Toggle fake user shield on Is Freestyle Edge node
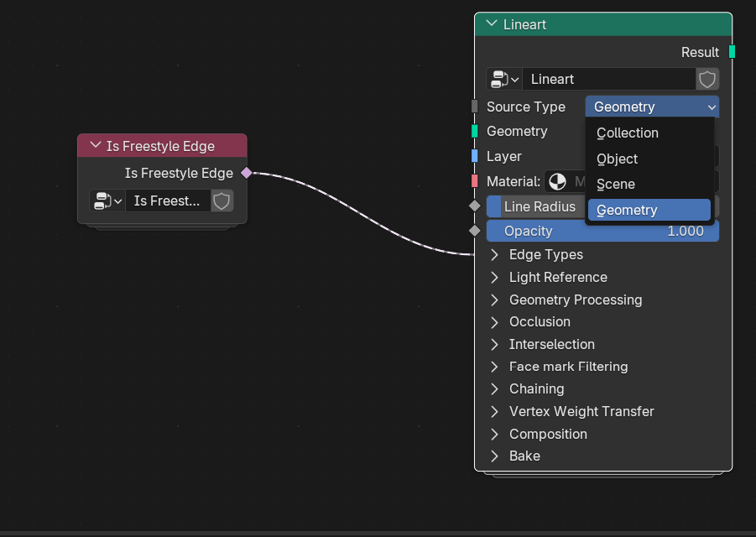The width and height of the screenshot is (756, 537). [x=222, y=201]
